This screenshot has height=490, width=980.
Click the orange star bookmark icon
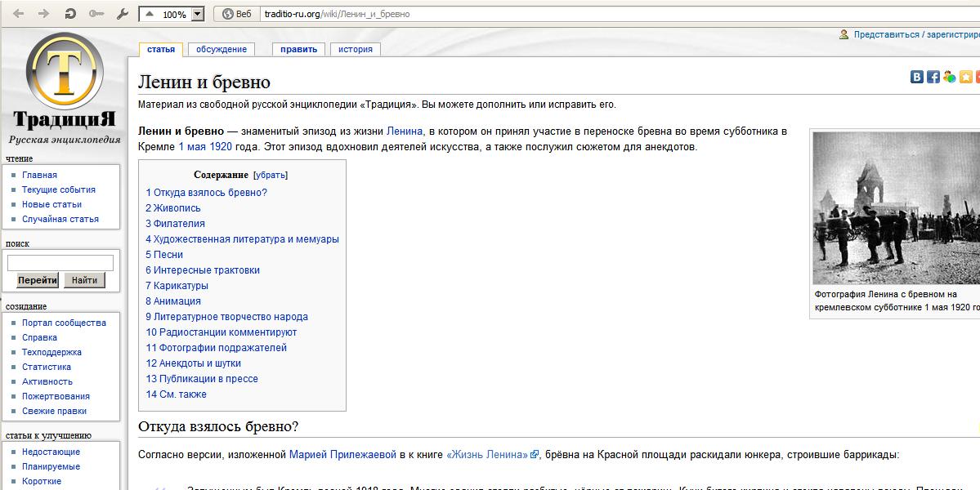click(x=965, y=77)
